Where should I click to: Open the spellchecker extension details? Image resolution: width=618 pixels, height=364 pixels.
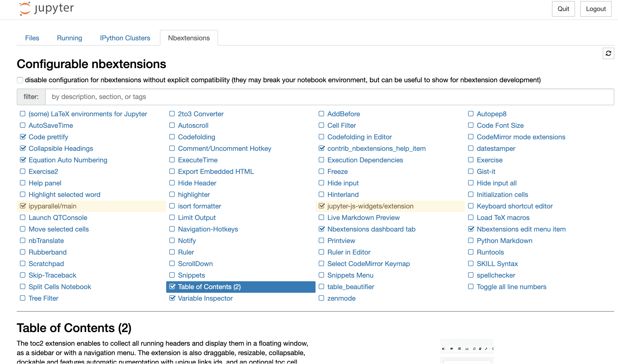(x=496, y=275)
